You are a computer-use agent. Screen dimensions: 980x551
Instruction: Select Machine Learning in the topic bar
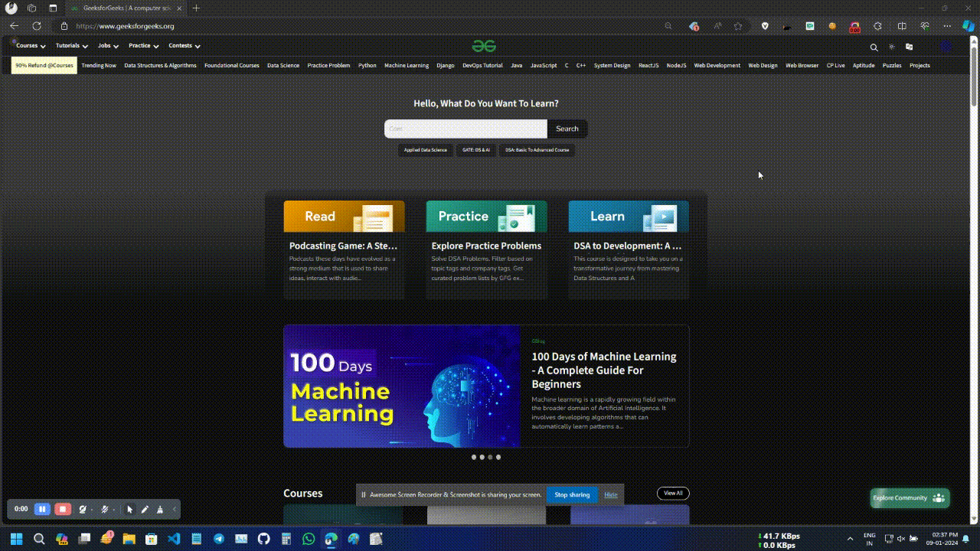point(407,66)
